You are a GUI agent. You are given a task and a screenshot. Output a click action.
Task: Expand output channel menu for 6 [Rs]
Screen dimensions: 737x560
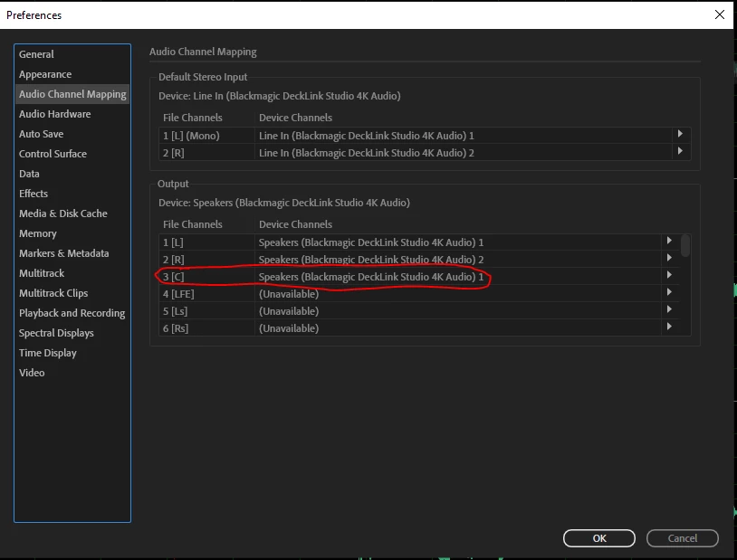(x=669, y=327)
